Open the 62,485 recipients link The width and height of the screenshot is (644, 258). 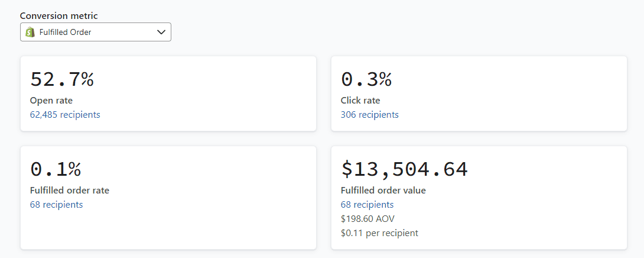pyautogui.click(x=65, y=115)
